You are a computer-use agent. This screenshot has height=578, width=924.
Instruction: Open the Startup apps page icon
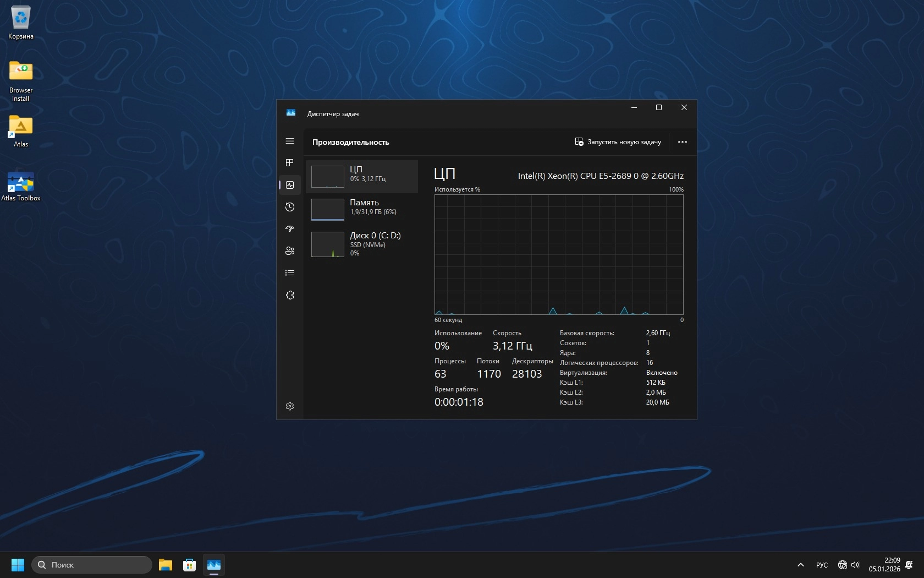(x=290, y=229)
